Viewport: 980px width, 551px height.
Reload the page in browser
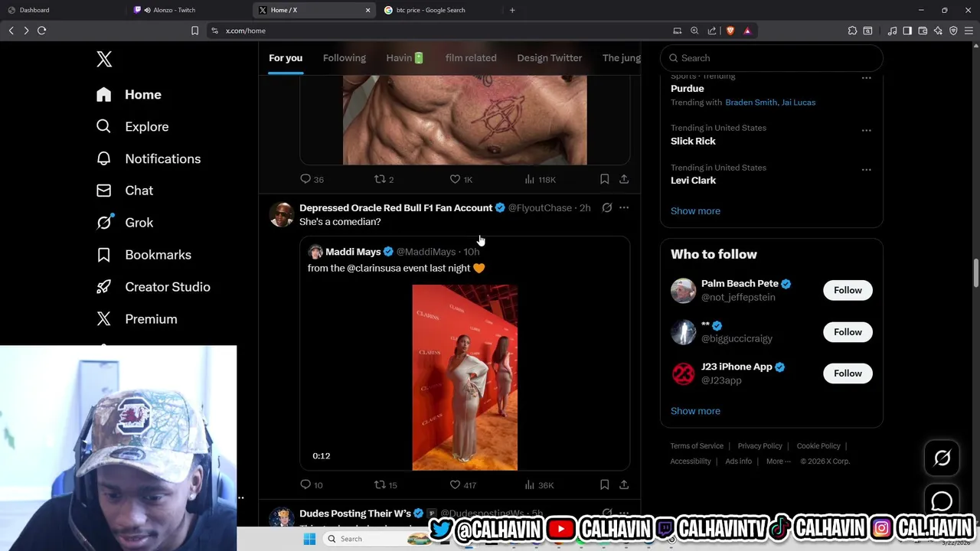click(x=42, y=31)
